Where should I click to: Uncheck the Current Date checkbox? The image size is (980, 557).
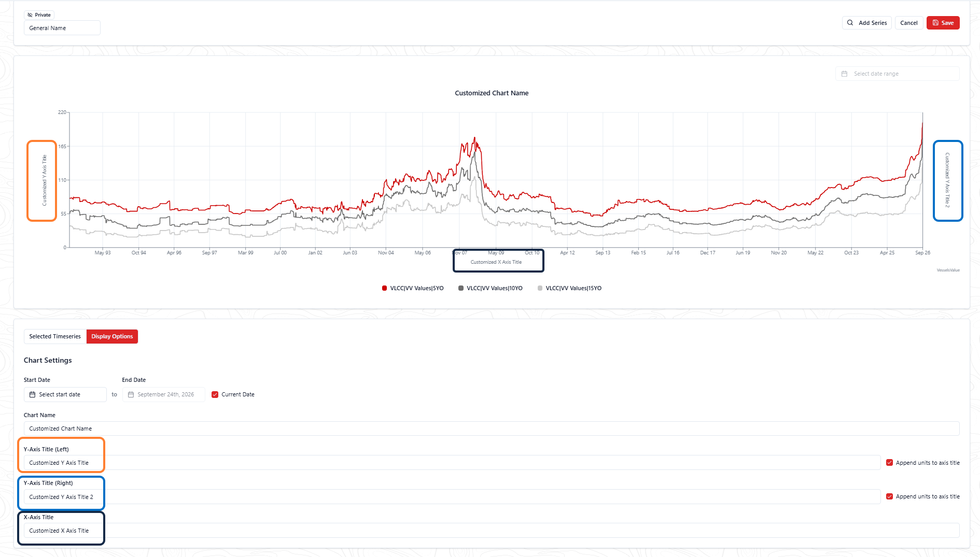[x=215, y=394]
